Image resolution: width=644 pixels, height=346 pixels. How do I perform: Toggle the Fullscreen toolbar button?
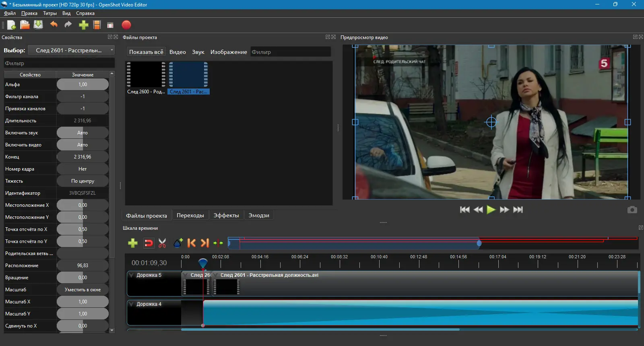[x=110, y=25]
